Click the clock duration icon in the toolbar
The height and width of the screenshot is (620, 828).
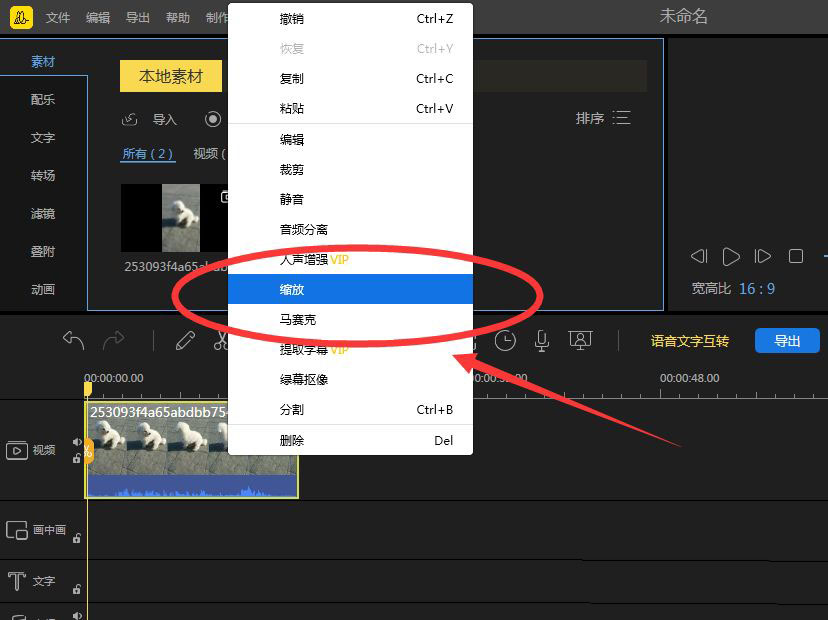click(x=505, y=341)
